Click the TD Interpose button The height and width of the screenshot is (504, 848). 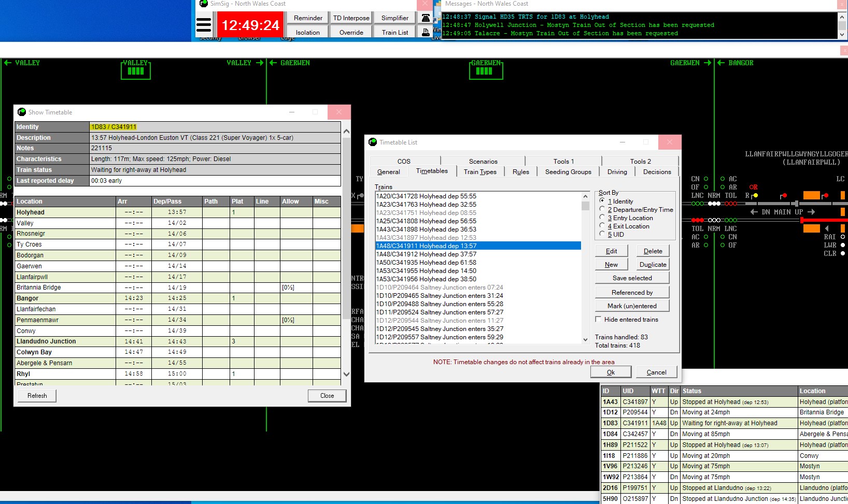click(351, 18)
